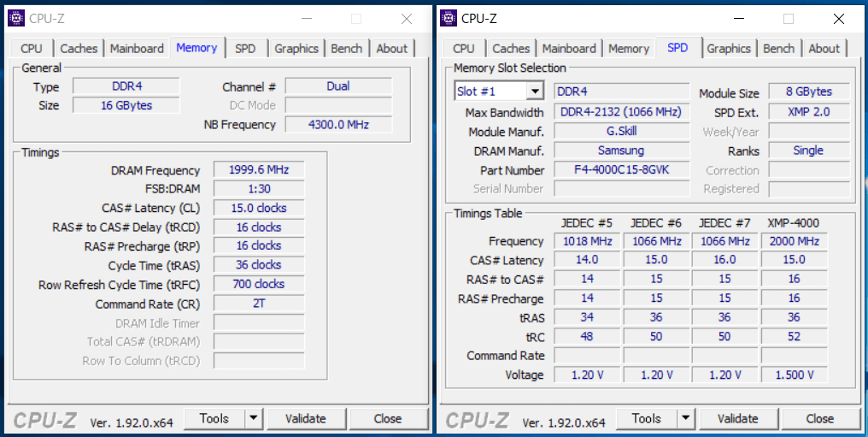Expand Tools dropdown arrow in right window
868x437 pixels.
click(686, 419)
